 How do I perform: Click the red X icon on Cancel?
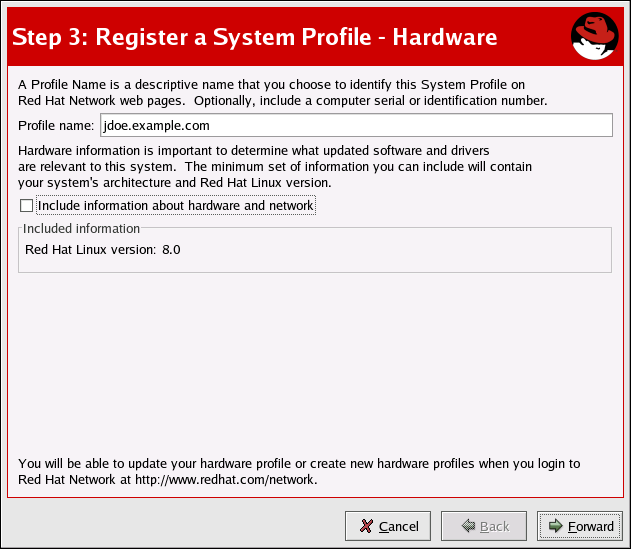366,526
